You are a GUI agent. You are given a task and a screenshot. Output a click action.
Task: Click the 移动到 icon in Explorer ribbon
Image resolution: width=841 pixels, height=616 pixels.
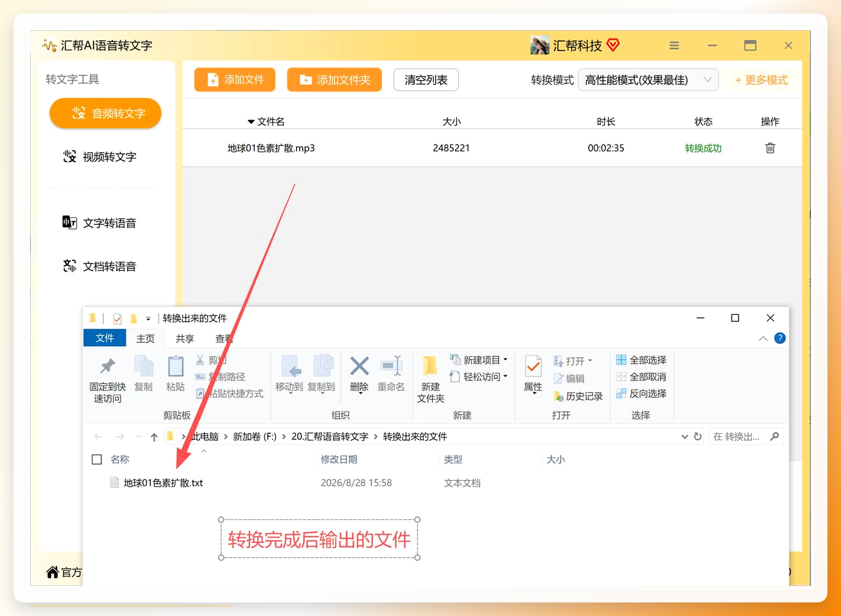pyautogui.click(x=290, y=366)
